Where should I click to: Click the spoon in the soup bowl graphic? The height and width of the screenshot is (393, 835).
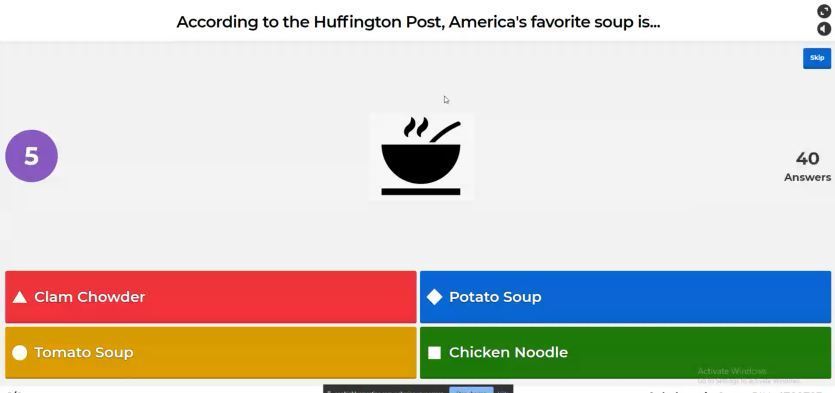click(x=445, y=132)
